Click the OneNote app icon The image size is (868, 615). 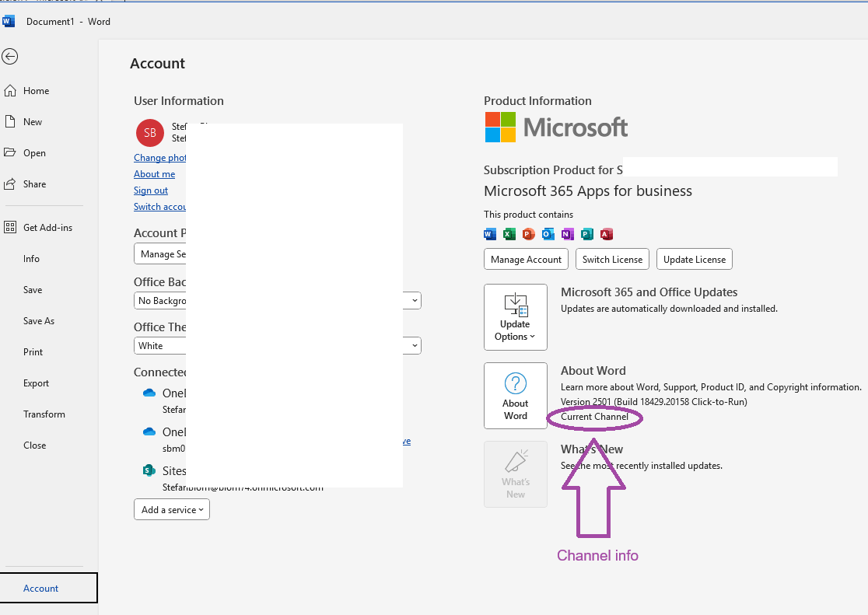pyautogui.click(x=568, y=234)
